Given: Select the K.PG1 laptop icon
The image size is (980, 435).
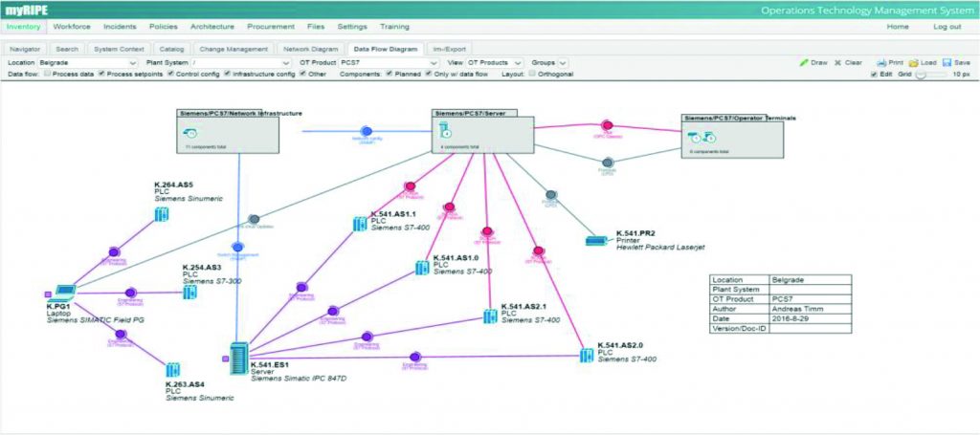Looking at the screenshot, I should coord(63,294).
